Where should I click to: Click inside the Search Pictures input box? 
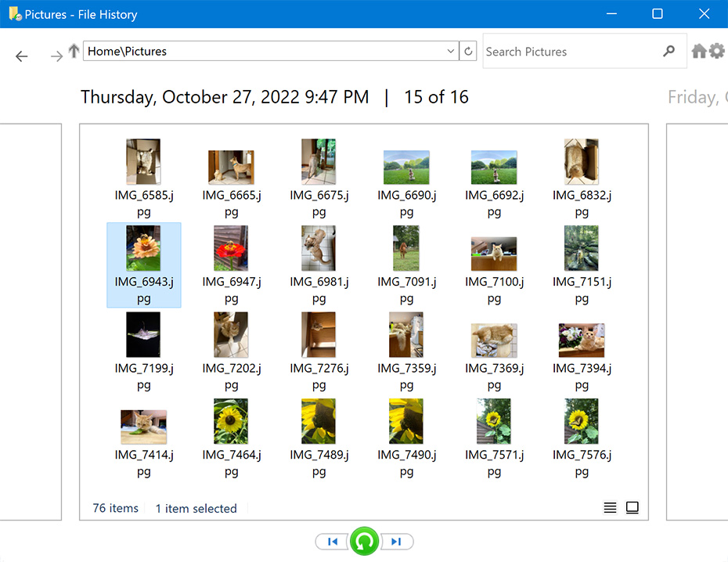coord(564,50)
